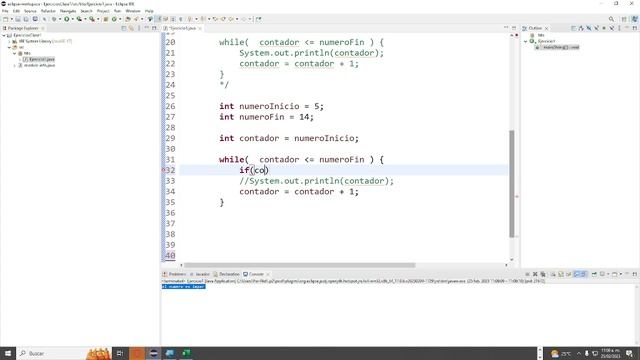This screenshot has width=640, height=360.
Task: Collapse the src folder node
Action: (9, 47)
